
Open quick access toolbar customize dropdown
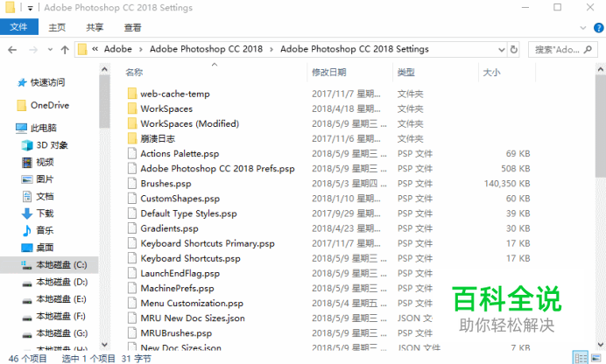[30, 8]
